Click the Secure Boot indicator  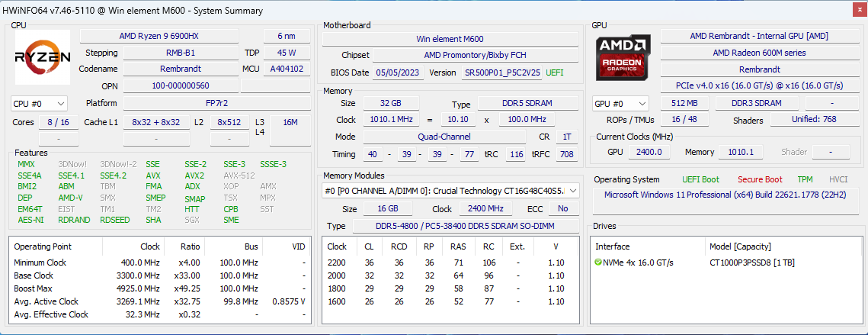tap(760, 179)
